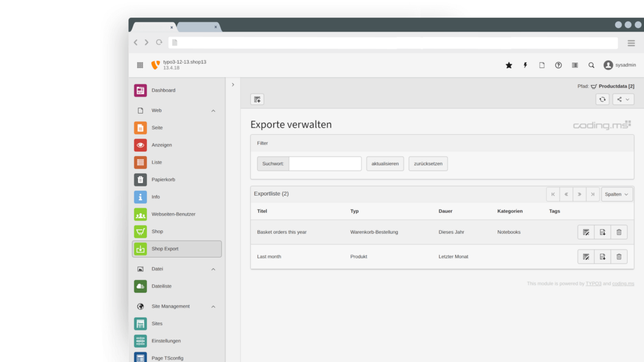Edit the 'Basket orders this year' export
This screenshot has width=644, height=362.
(586, 232)
